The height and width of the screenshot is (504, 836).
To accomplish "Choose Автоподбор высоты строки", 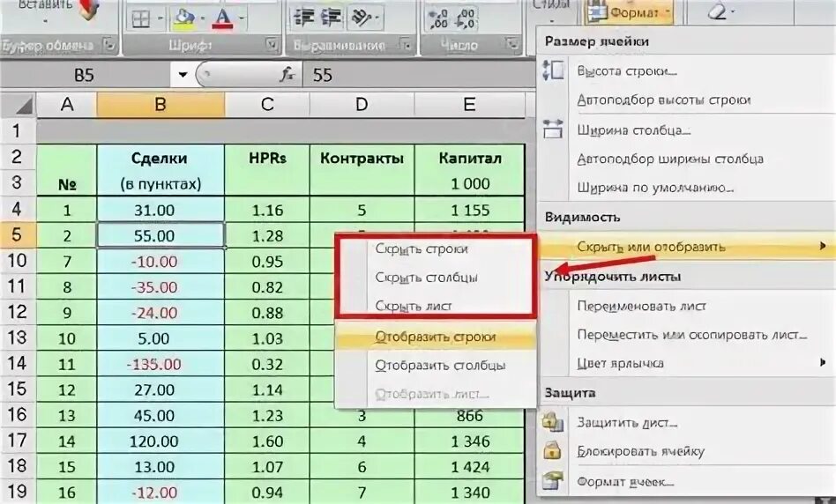I will 664,100.
